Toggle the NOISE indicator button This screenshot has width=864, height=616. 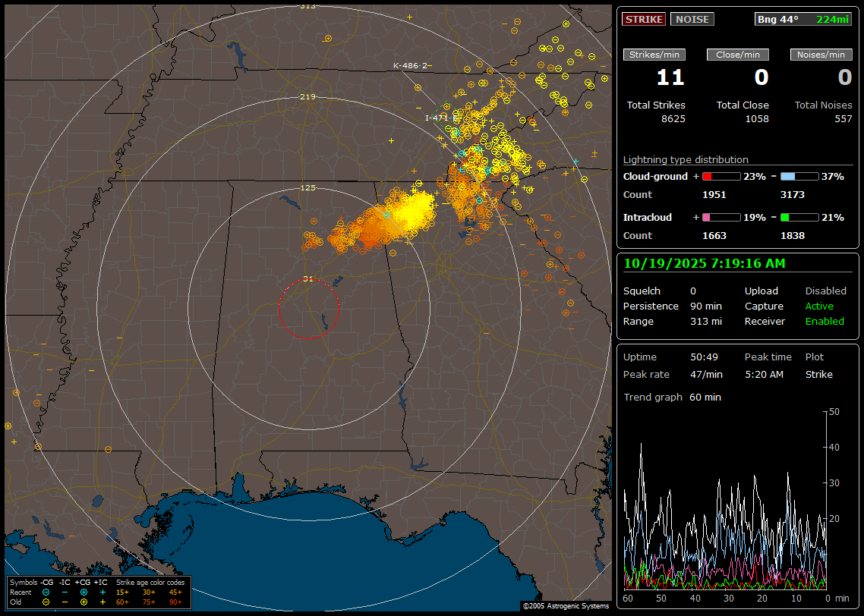692,19
